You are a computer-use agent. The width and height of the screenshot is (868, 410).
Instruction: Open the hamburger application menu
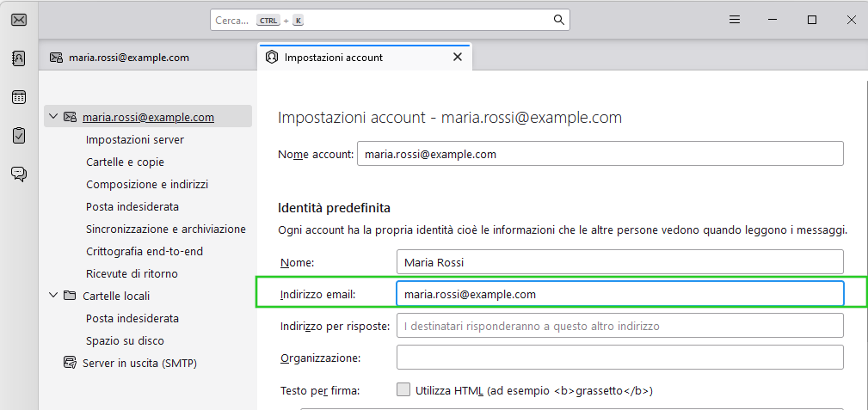tap(735, 20)
